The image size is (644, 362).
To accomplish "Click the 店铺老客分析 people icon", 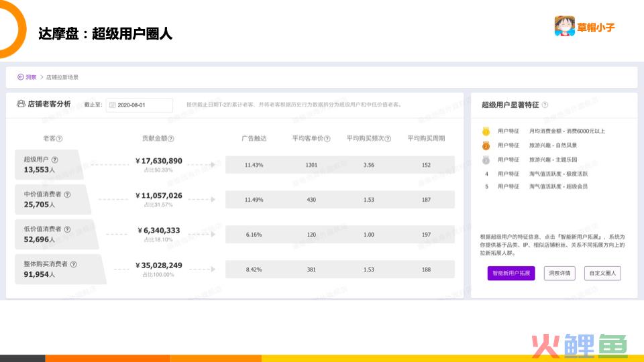I will (21, 104).
